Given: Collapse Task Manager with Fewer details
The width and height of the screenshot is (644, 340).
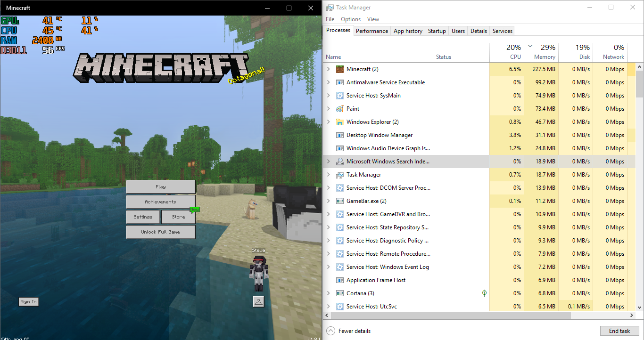Looking at the screenshot, I should point(348,331).
